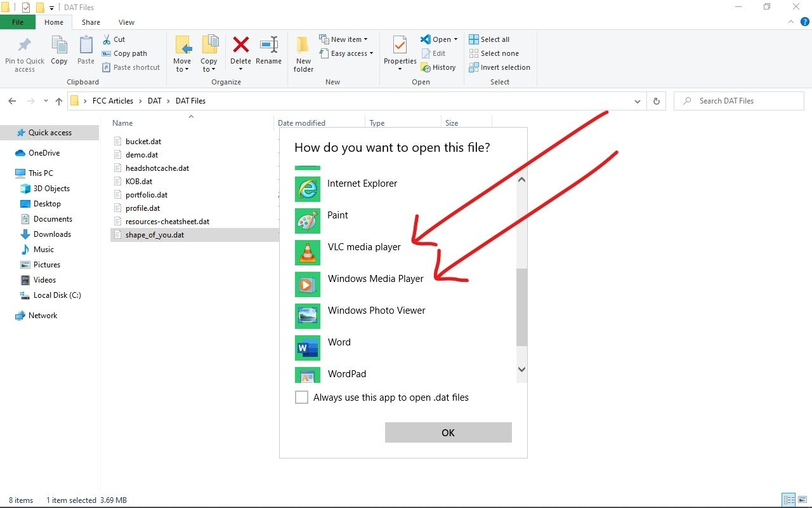812x508 pixels.
Task: Expand the address bar history dropdown
Action: pos(638,100)
